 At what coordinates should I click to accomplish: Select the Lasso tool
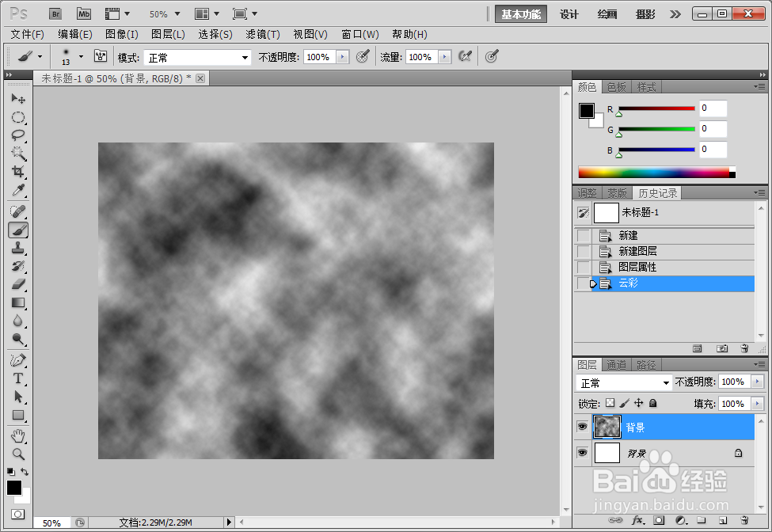[x=18, y=135]
